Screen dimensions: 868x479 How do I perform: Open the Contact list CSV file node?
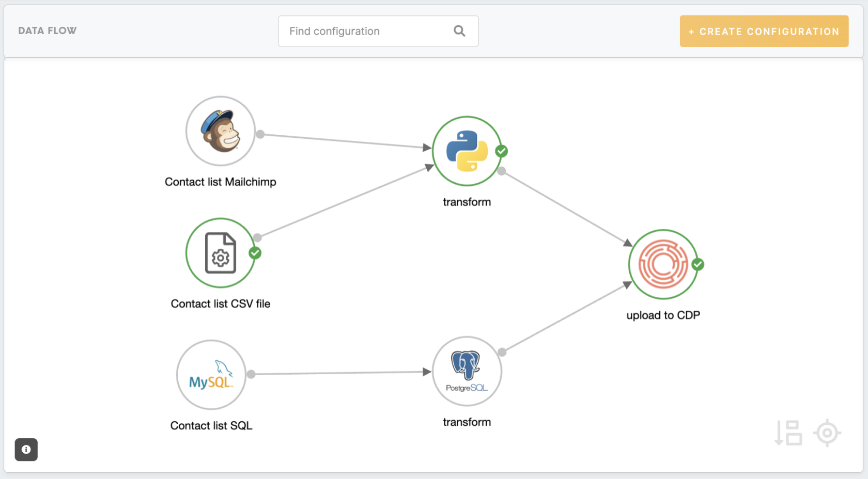coord(220,253)
